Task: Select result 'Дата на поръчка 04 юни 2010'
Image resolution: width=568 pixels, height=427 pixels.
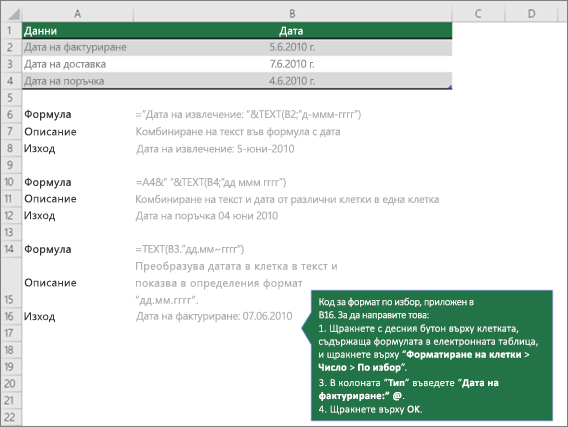Action: pos(207,216)
